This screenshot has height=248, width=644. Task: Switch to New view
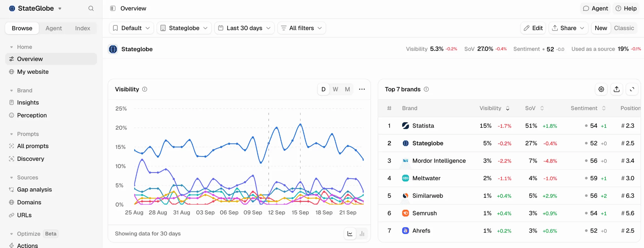click(601, 28)
